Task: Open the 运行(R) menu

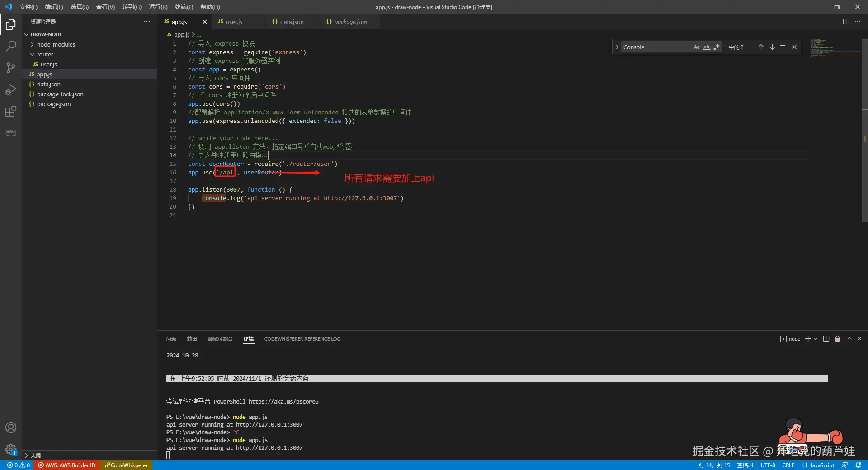Action: tap(158, 7)
